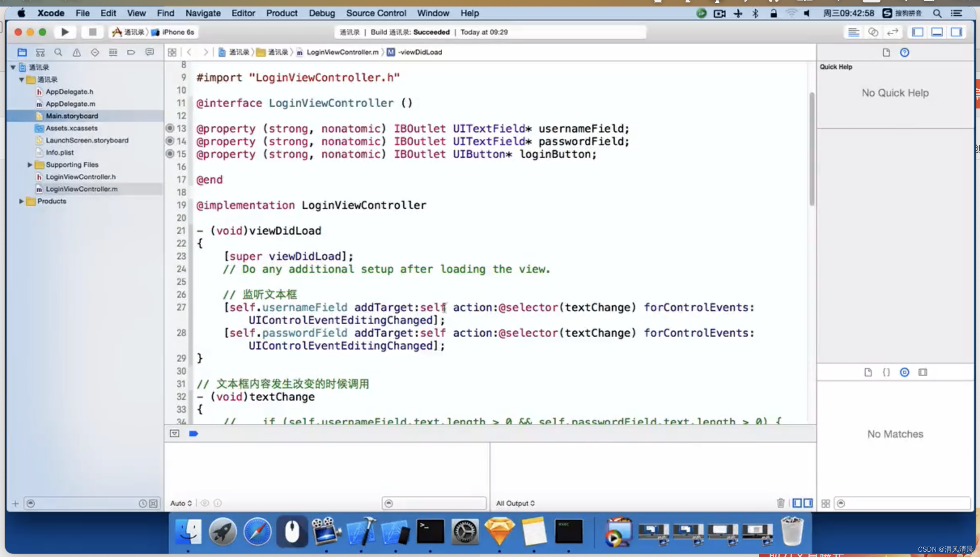The height and width of the screenshot is (557, 980).
Task: Expand Products folder in navigator
Action: pos(21,201)
